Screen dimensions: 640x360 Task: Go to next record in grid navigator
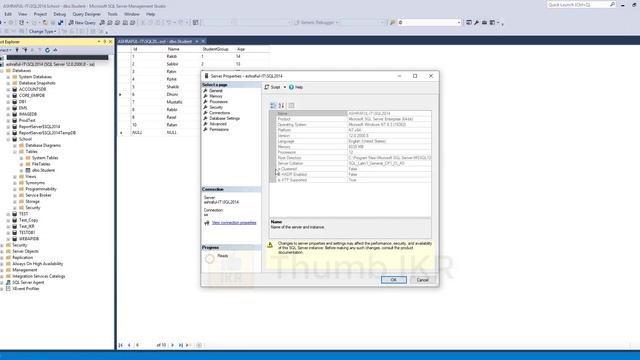click(173, 345)
